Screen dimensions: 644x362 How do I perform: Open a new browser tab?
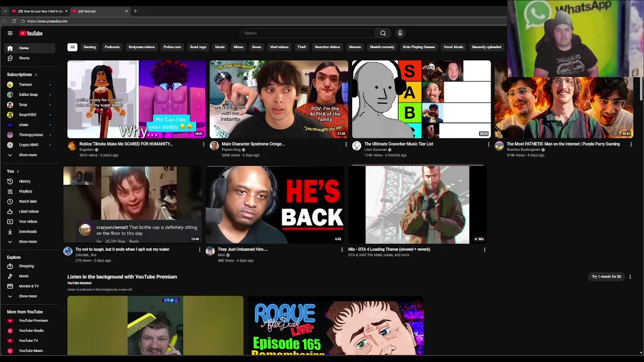tap(135, 11)
